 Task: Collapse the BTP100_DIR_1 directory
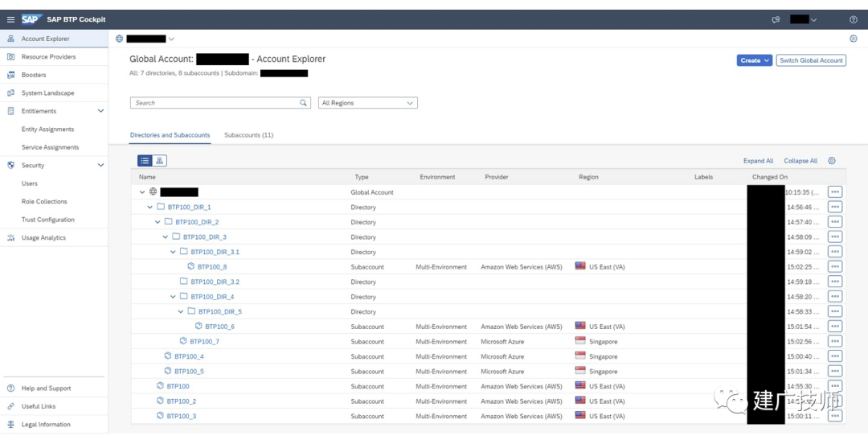tap(150, 207)
